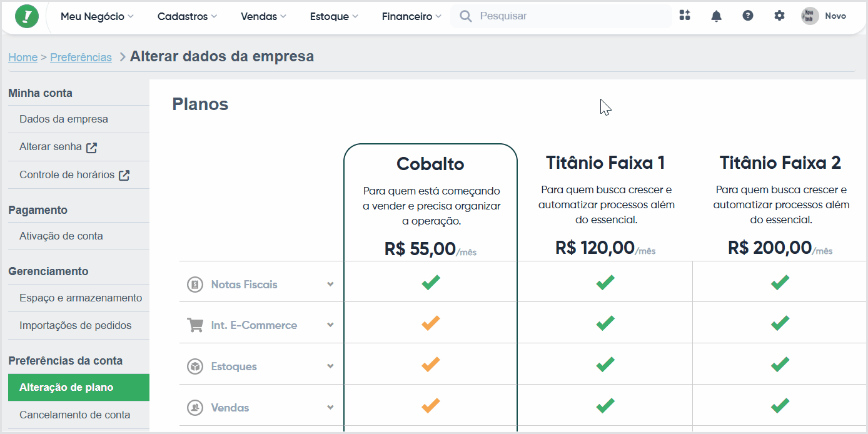The height and width of the screenshot is (434, 868).
Task: Expand the Estoques row chevron
Action: 330,366
